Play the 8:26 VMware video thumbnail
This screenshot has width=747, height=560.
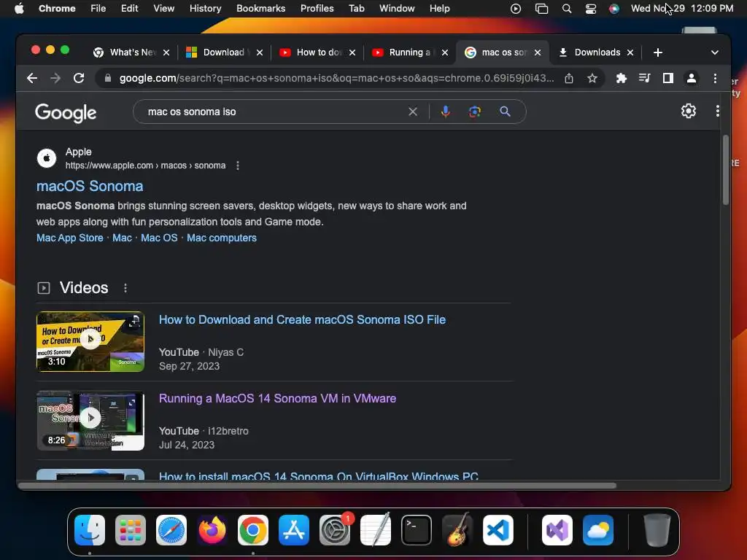(x=90, y=421)
